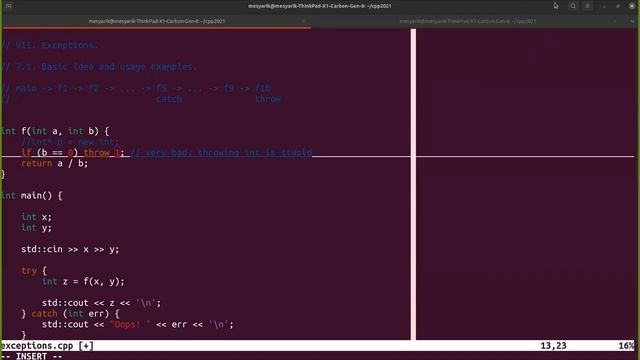Click 'exceptions.cpp [+]' in the vim status line
This screenshot has height=360, width=640.
[47, 346]
